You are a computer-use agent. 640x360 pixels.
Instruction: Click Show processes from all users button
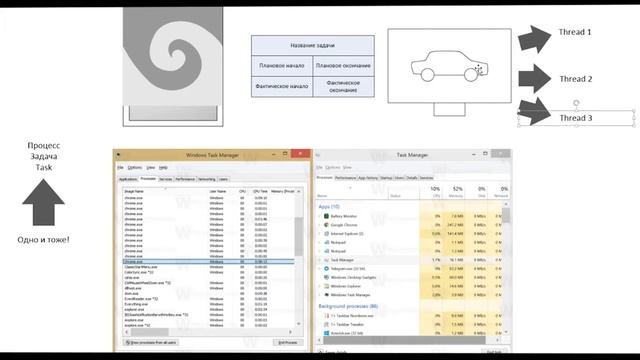click(151, 342)
